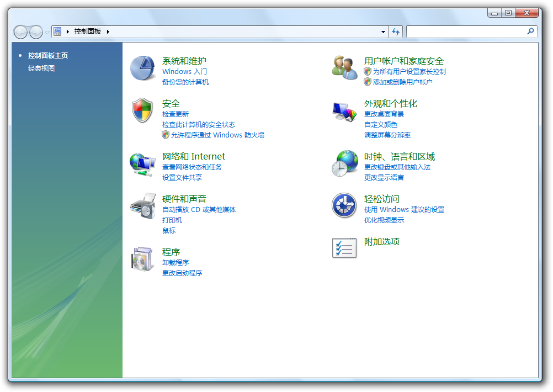Click the Back navigation arrow button

coord(20,32)
